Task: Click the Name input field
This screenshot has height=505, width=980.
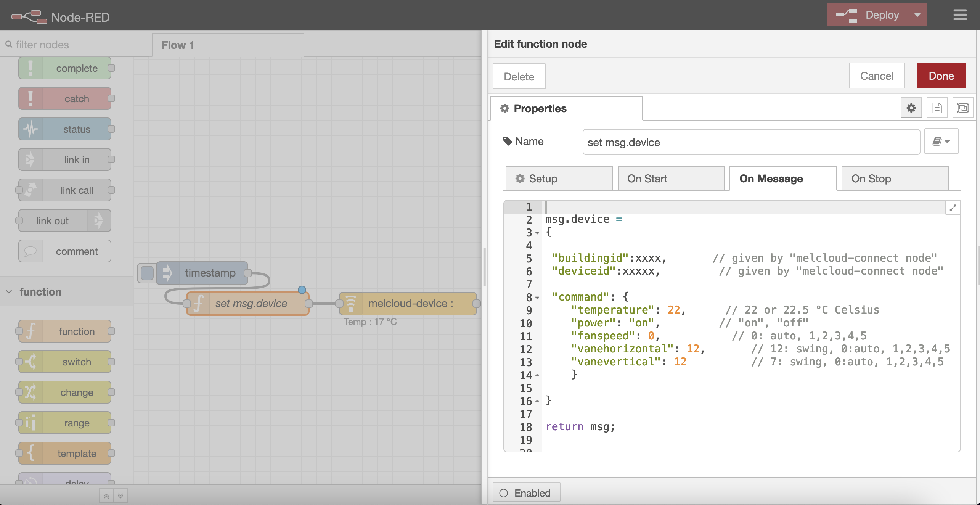Action: (751, 142)
